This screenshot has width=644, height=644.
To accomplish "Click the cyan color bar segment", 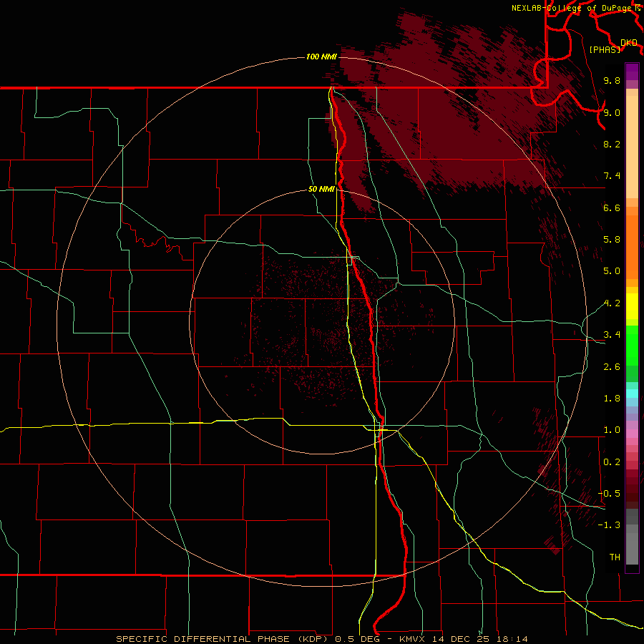I will 632,394.
